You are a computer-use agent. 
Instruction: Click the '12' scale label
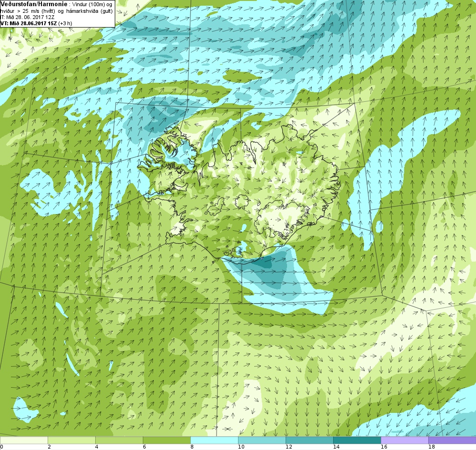tap(289, 447)
